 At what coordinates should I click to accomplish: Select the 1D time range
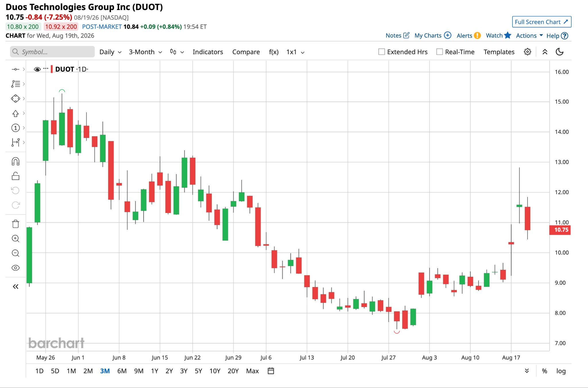pyautogui.click(x=39, y=371)
